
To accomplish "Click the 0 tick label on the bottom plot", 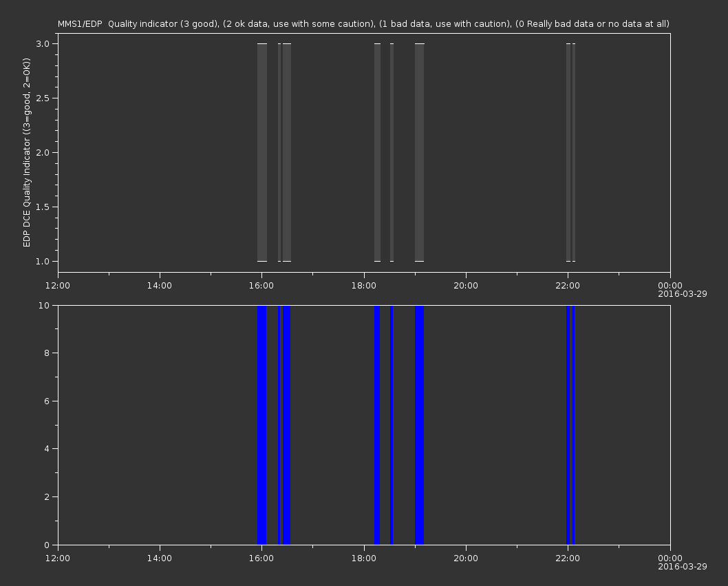I will coord(47,545).
